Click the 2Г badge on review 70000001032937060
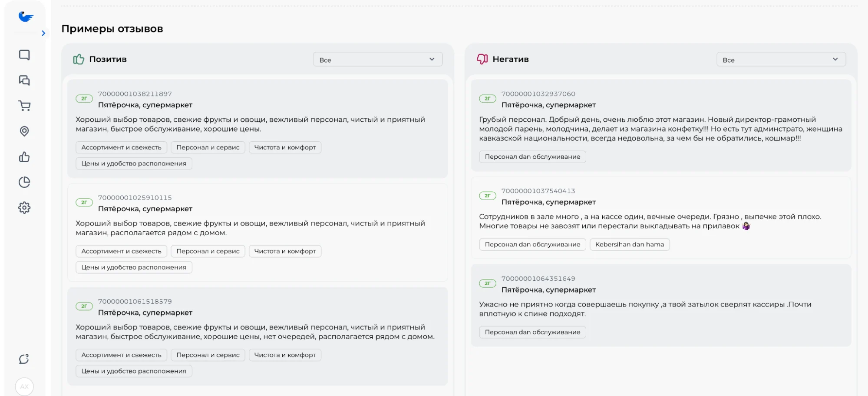Screen dimensions: 868x396 (x=488, y=99)
